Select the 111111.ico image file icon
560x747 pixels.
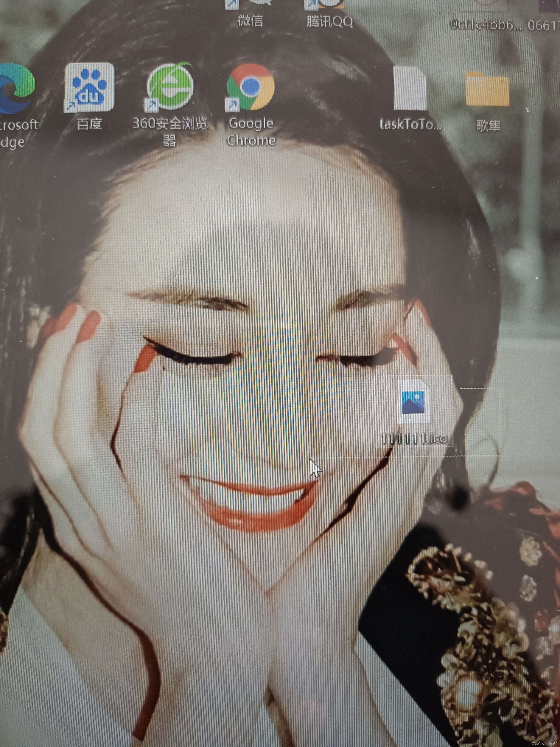coord(413,401)
